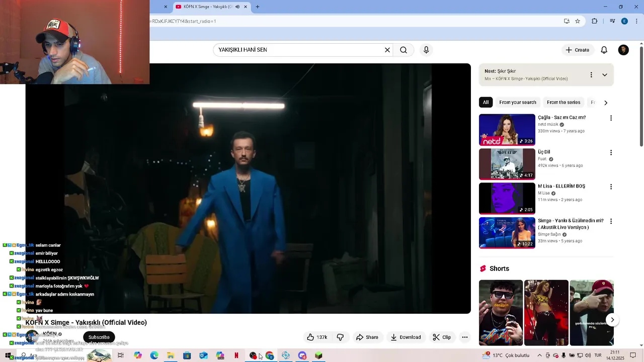Select the From the series chip
Screen dimensions: 644x362
click(563, 103)
